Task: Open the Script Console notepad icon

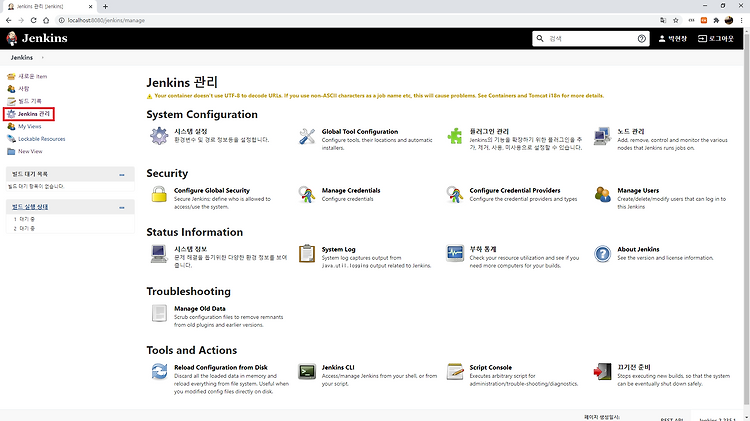Action: click(x=454, y=372)
